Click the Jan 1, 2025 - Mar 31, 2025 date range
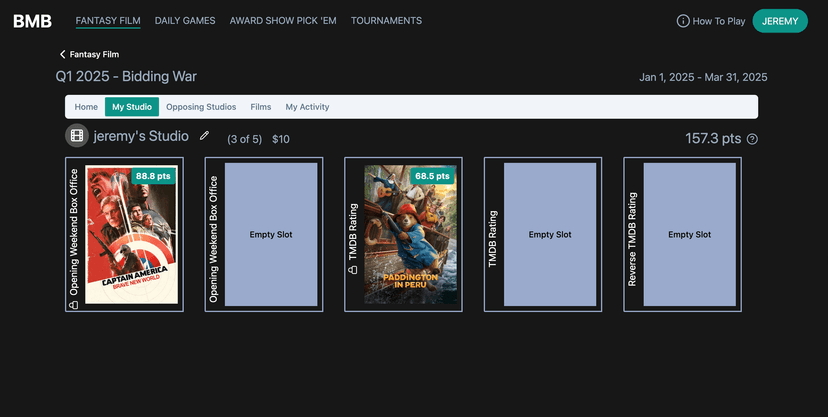 [703, 77]
